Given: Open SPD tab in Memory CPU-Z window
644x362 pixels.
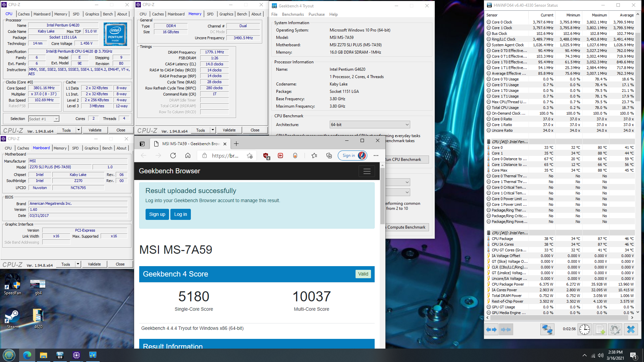Looking at the screenshot, I should coord(210,14).
